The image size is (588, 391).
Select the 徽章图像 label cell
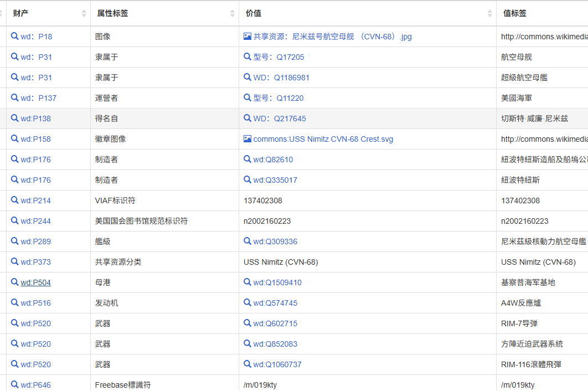110,139
